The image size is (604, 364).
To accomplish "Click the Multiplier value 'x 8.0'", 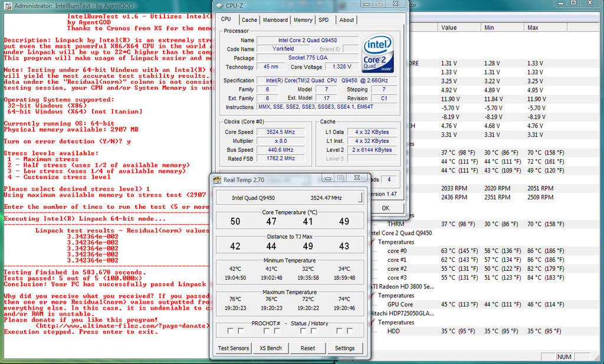I will [281, 141].
